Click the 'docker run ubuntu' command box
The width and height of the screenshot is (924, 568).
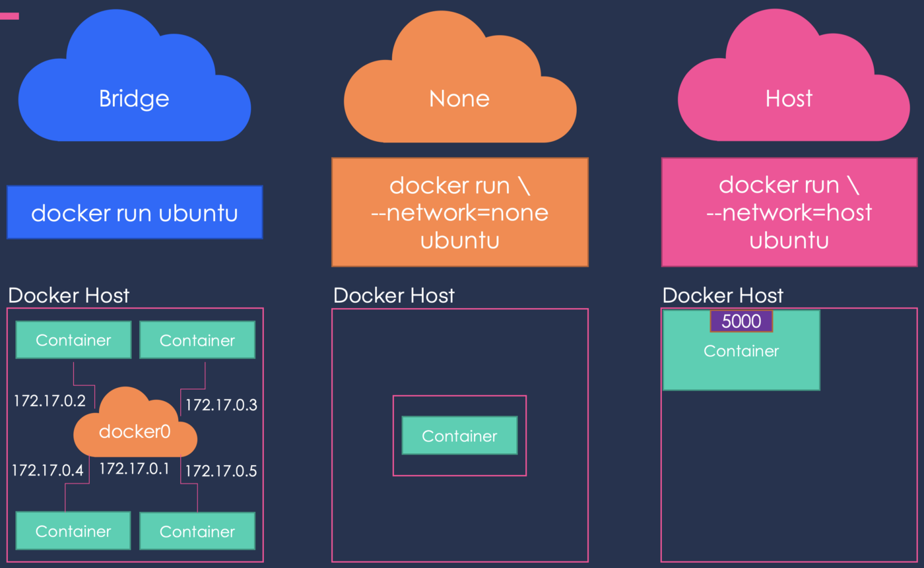pos(135,212)
